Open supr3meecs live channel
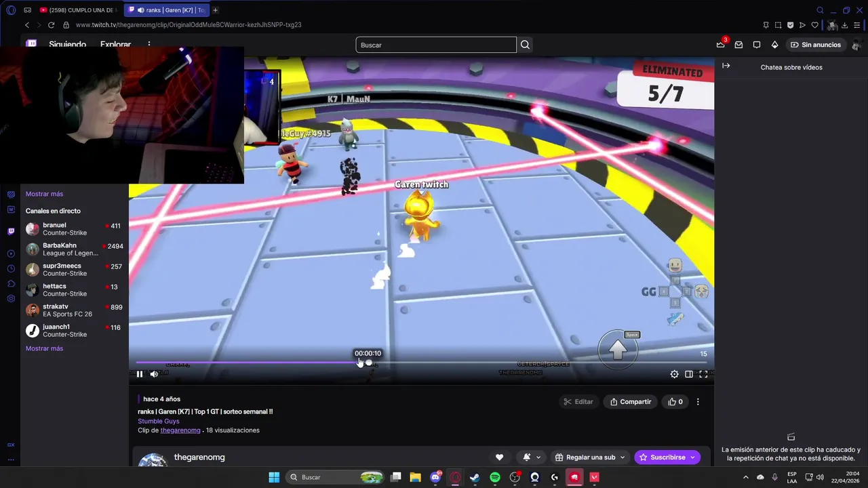868x488 pixels. click(x=74, y=269)
